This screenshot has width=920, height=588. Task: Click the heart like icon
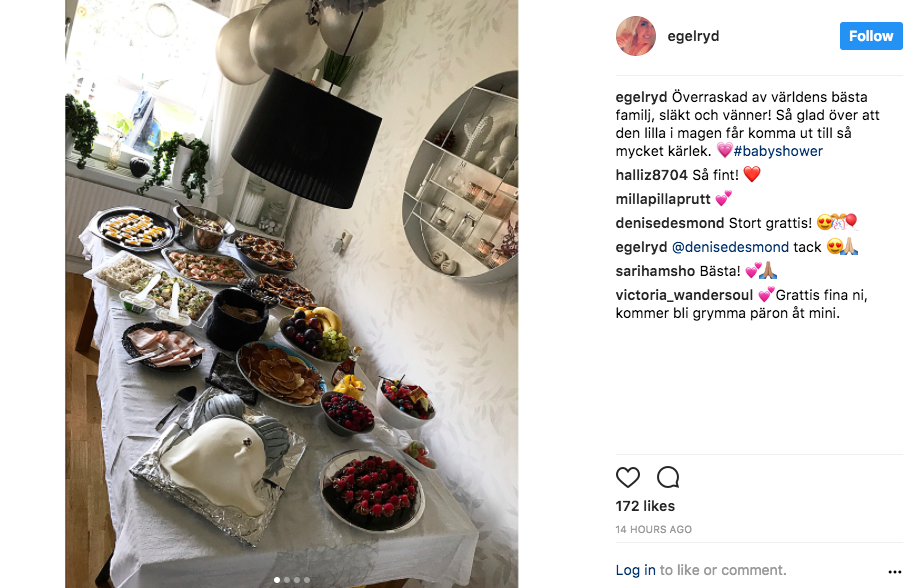click(627, 477)
